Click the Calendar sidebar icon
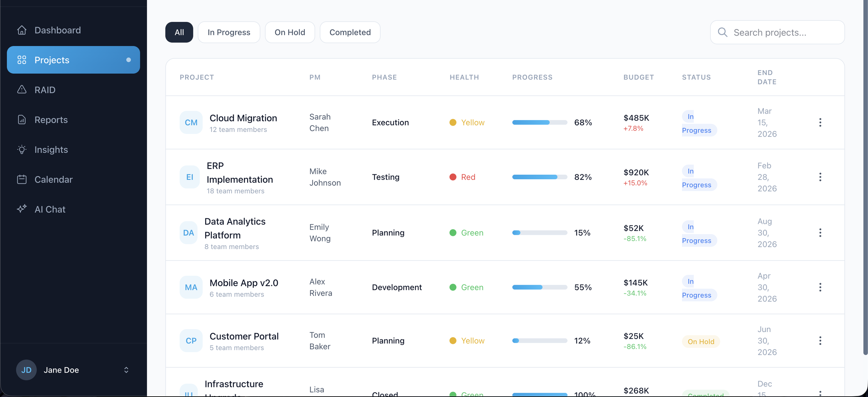 click(x=22, y=180)
